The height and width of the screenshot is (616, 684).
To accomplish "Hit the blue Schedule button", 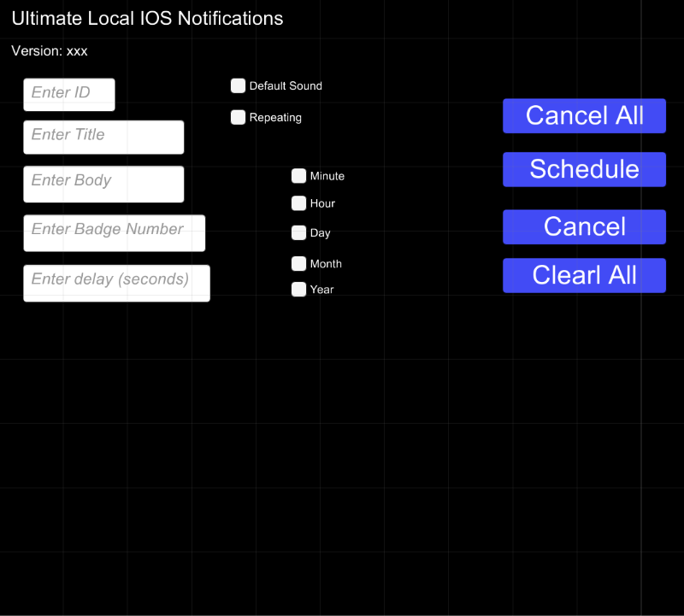I will (584, 169).
